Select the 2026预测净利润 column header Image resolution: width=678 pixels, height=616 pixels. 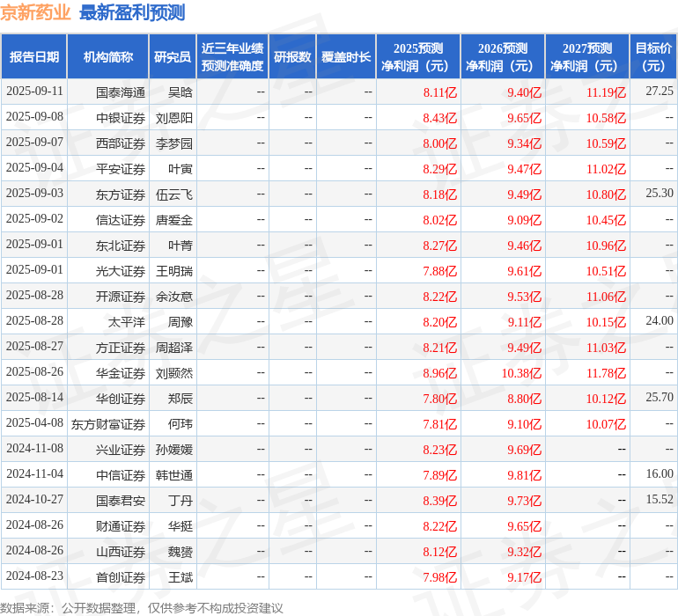click(x=503, y=56)
